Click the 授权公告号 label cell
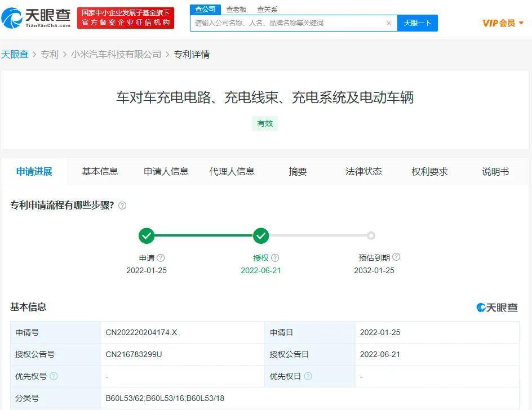The image size is (532, 410). [56, 354]
